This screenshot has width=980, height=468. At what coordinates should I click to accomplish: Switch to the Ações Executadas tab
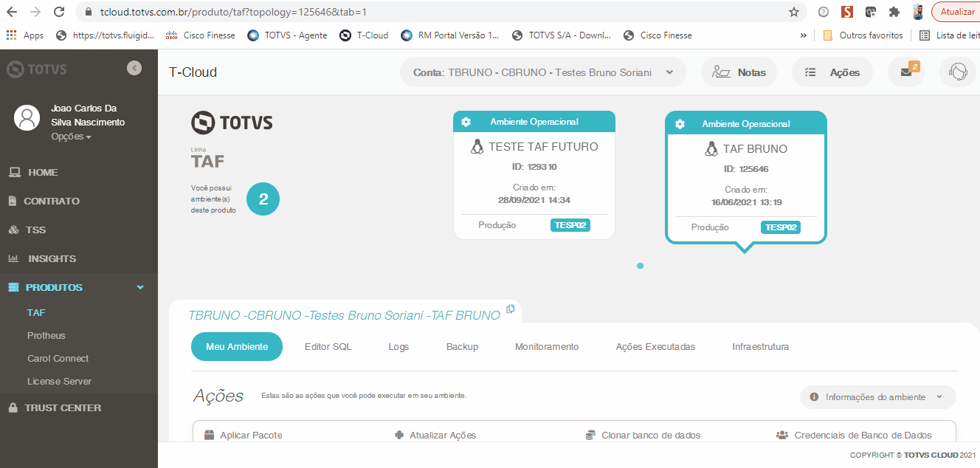pos(655,346)
